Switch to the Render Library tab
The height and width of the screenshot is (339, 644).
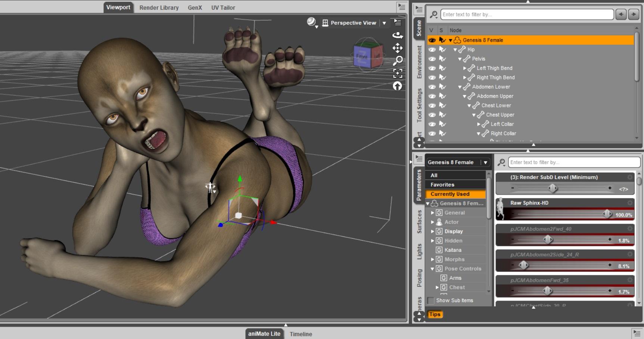tap(159, 7)
